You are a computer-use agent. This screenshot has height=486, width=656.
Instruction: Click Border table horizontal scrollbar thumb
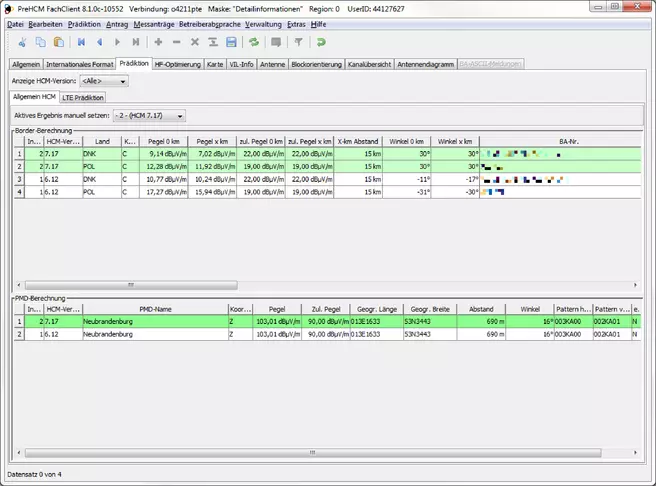pos(131,285)
